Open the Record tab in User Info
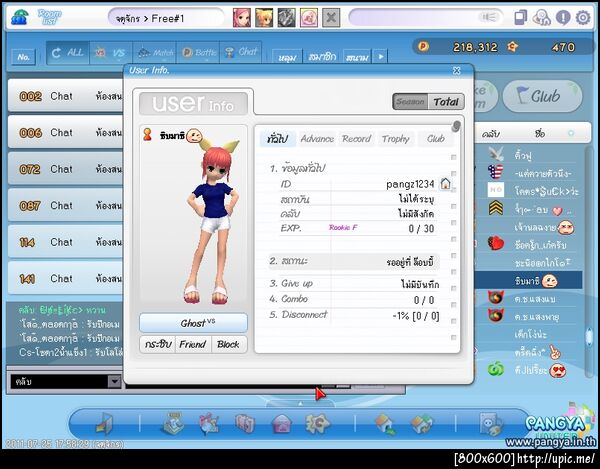The height and width of the screenshot is (469, 600). (x=356, y=138)
